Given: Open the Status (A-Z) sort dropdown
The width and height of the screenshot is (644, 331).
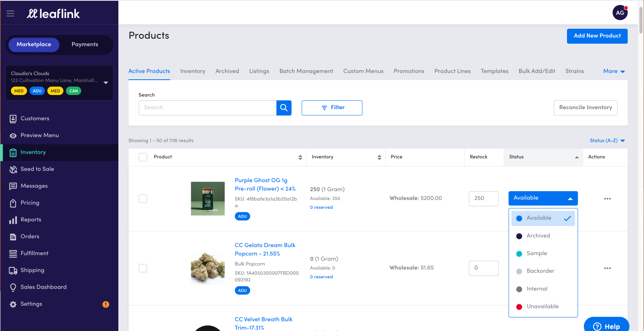Looking at the screenshot, I should click(607, 141).
